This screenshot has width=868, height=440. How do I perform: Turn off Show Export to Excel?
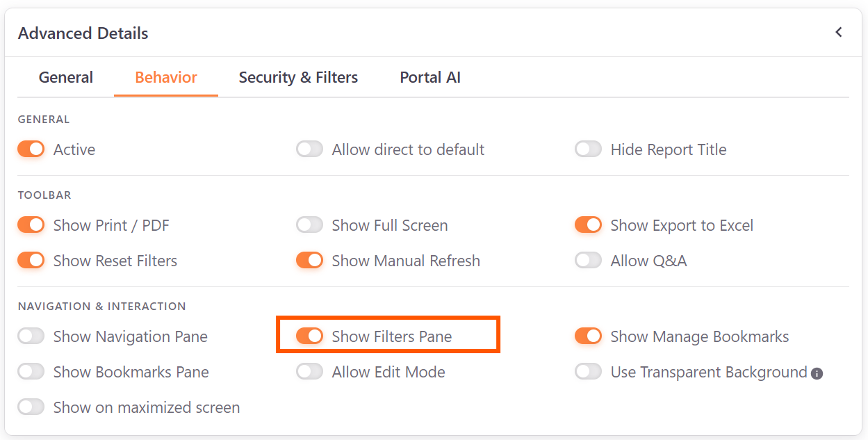click(x=588, y=225)
